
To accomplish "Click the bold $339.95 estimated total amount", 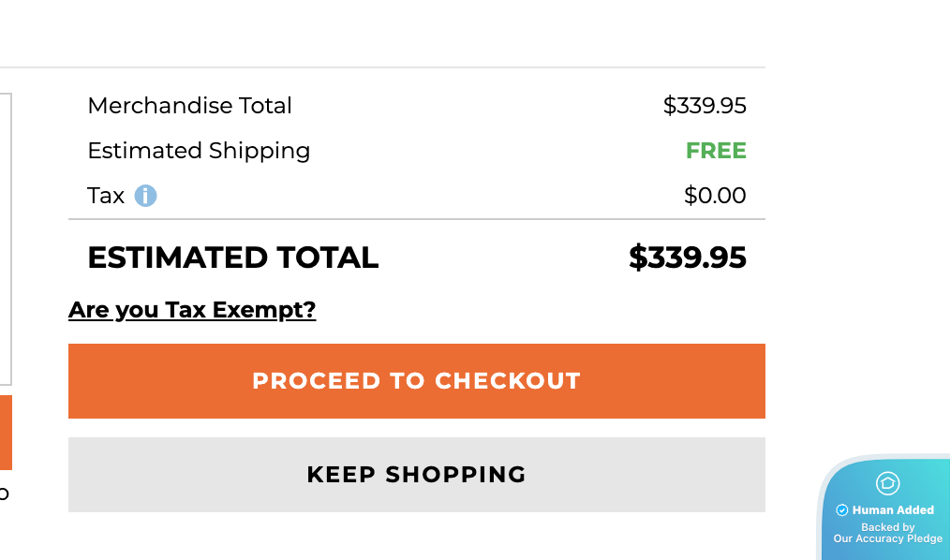I will click(687, 258).
